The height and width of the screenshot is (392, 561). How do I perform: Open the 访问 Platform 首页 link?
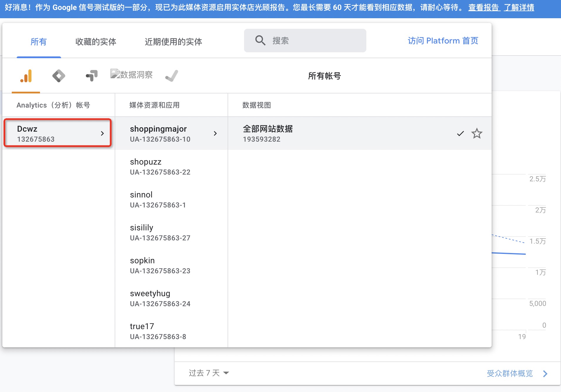pyautogui.click(x=443, y=41)
